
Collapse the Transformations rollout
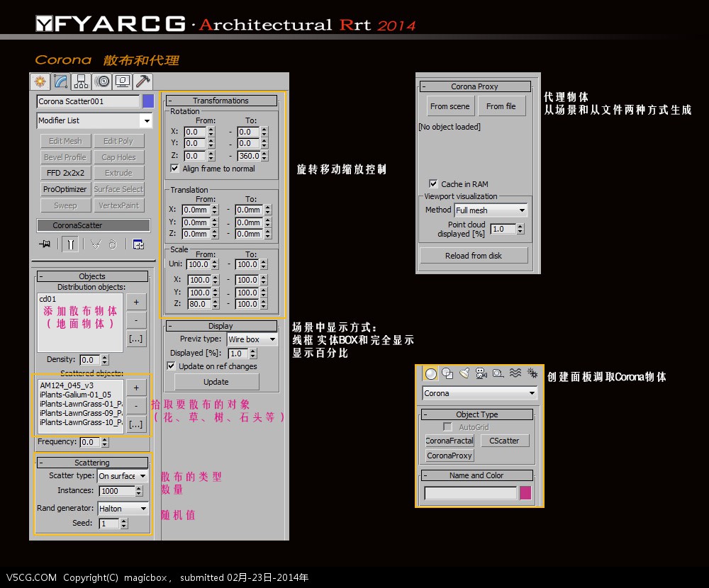coord(221,101)
